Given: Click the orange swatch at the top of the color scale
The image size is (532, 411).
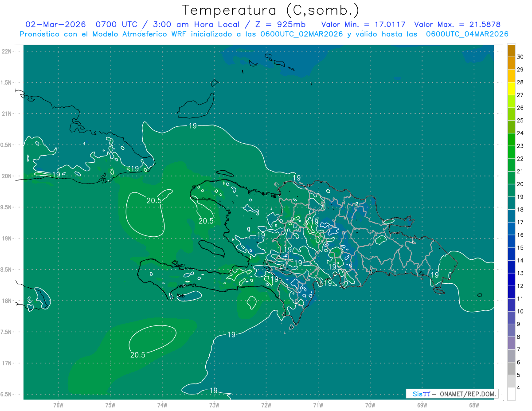Looking at the screenshot, I should [x=511, y=51].
